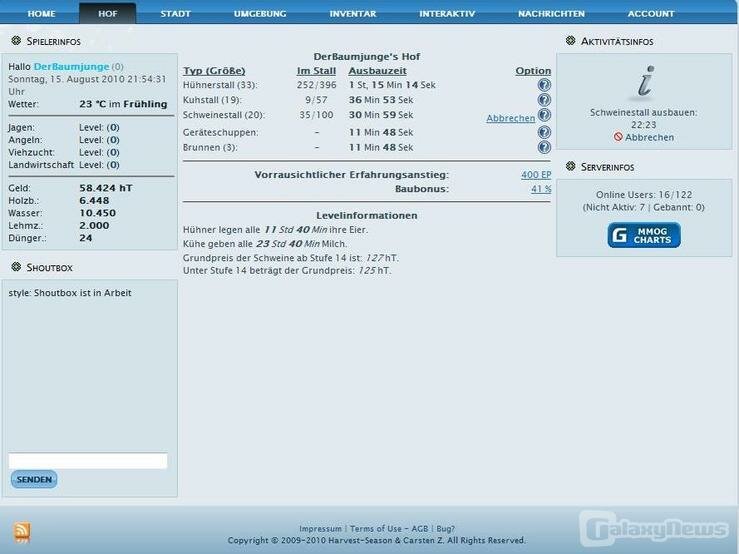739x554 pixels.
Task: Click the orange RSS feed icon
Action: click(22, 532)
